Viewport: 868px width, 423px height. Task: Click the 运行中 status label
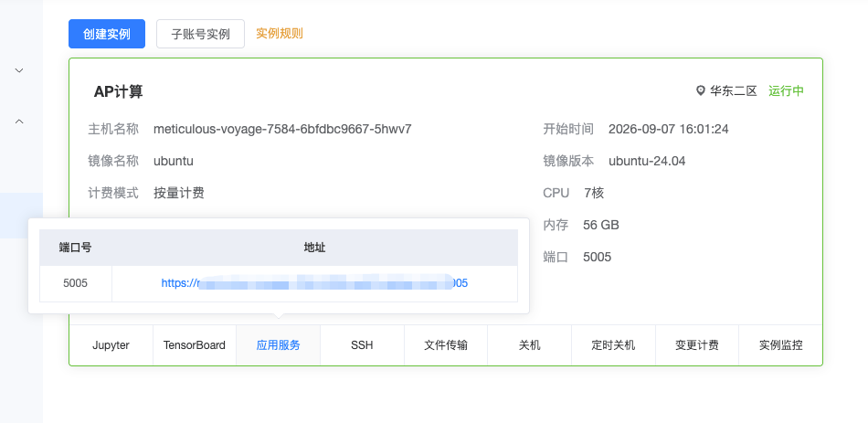point(786,91)
